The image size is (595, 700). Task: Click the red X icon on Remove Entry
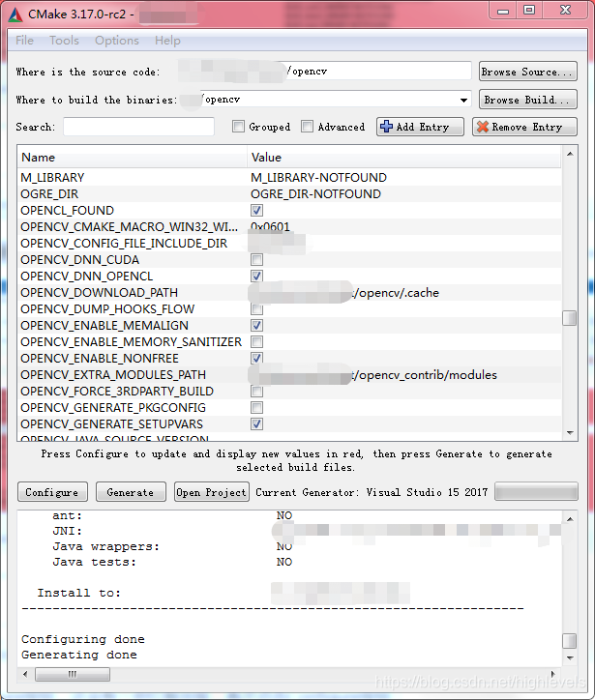483,127
